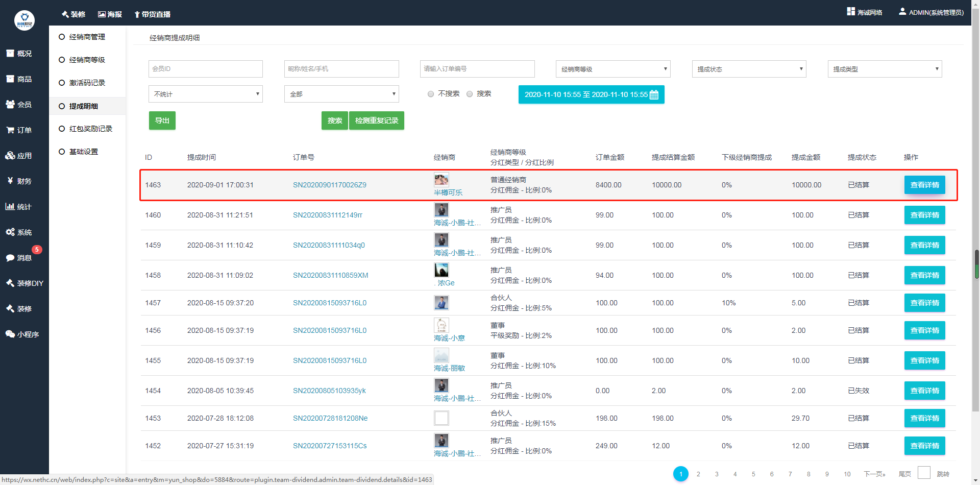Select the 搜索 radio button
Viewport: 980px width, 485px height.
coord(470,94)
